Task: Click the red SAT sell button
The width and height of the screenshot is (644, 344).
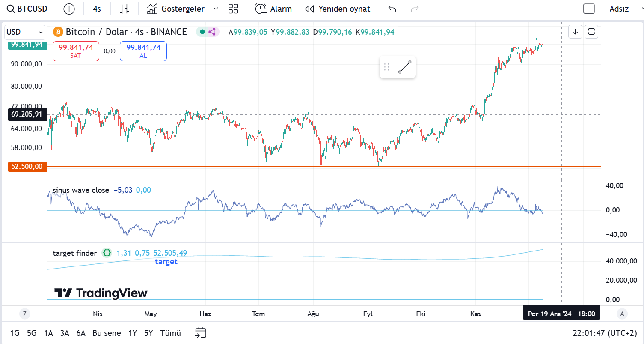Action: pos(76,51)
